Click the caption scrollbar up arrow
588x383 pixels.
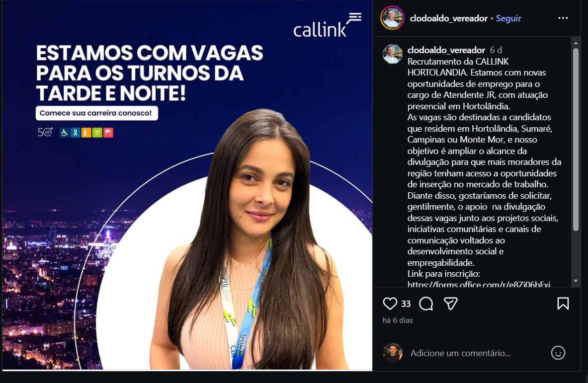[576, 43]
